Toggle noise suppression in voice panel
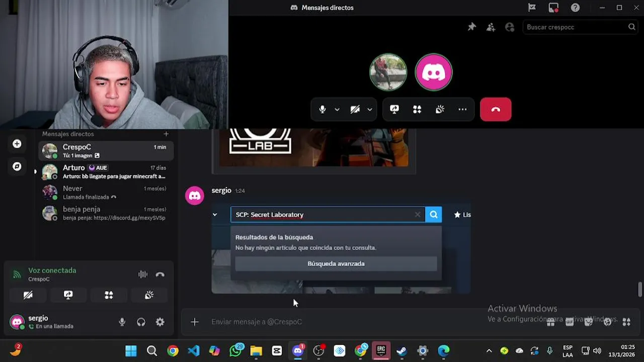Screen dimensions: 644x362 143,275
